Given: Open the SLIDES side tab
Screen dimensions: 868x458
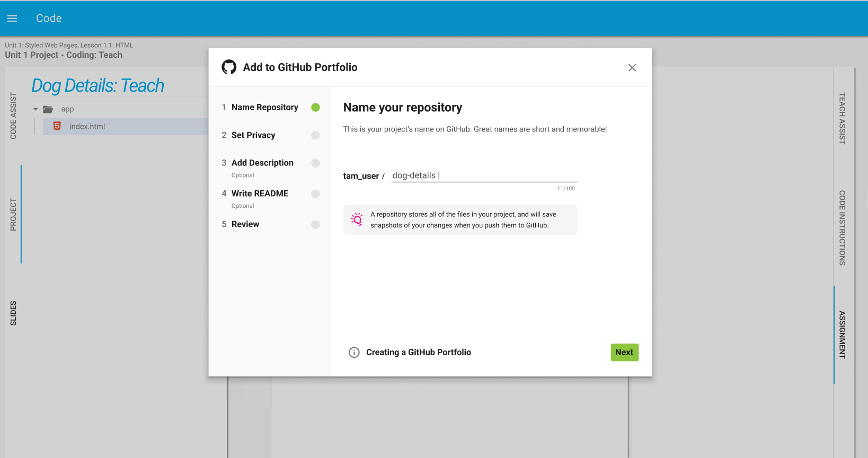Looking at the screenshot, I should [13, 313].
